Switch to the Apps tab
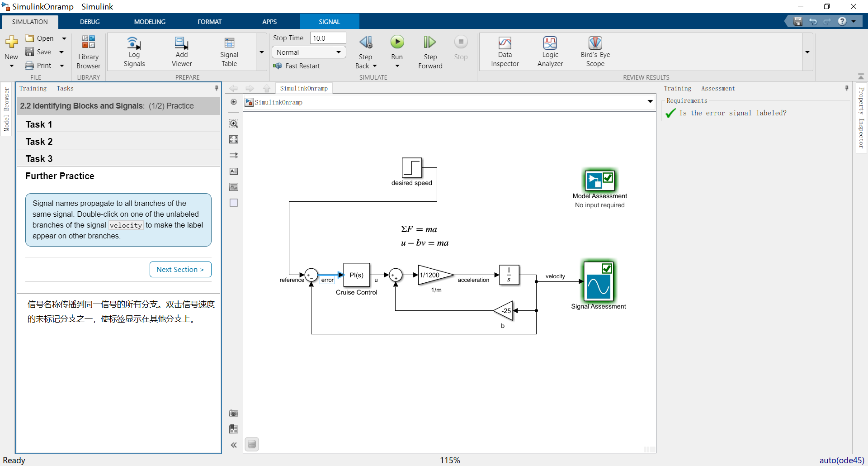 click(269, 22)
